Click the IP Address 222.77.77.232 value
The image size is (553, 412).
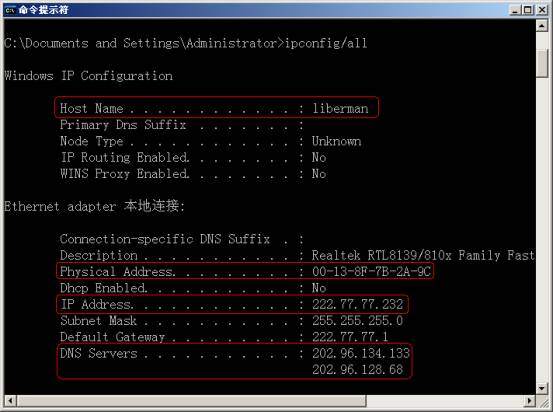point(357,304)
